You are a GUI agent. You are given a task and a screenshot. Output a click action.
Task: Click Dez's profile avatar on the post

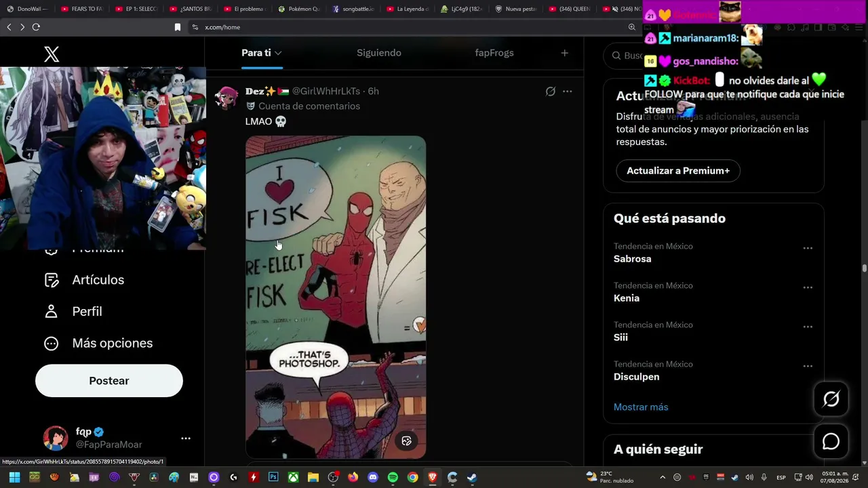coord(226,98)
